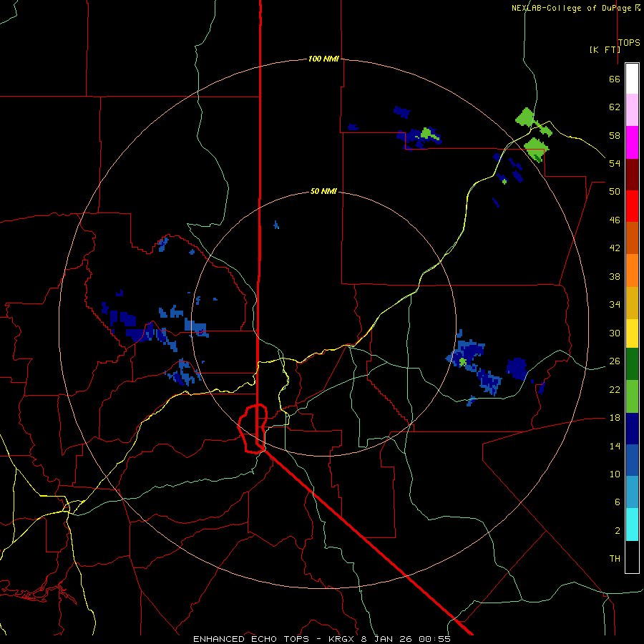This screenshot has width=644, height=644.
Task: Click the orange 38-42 kft legend swatch
Action: tap(632, 270)
